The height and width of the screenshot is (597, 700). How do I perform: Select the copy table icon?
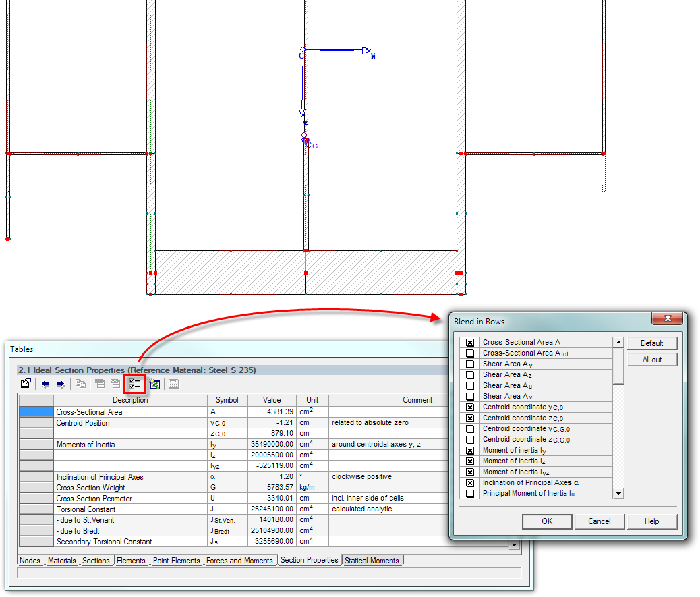80,384
